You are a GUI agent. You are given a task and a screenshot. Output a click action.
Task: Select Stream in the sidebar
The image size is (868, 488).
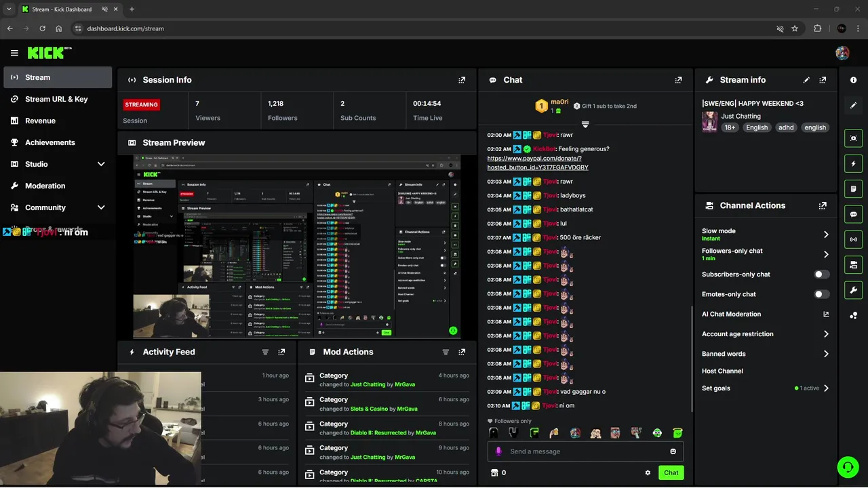(58, 77)
